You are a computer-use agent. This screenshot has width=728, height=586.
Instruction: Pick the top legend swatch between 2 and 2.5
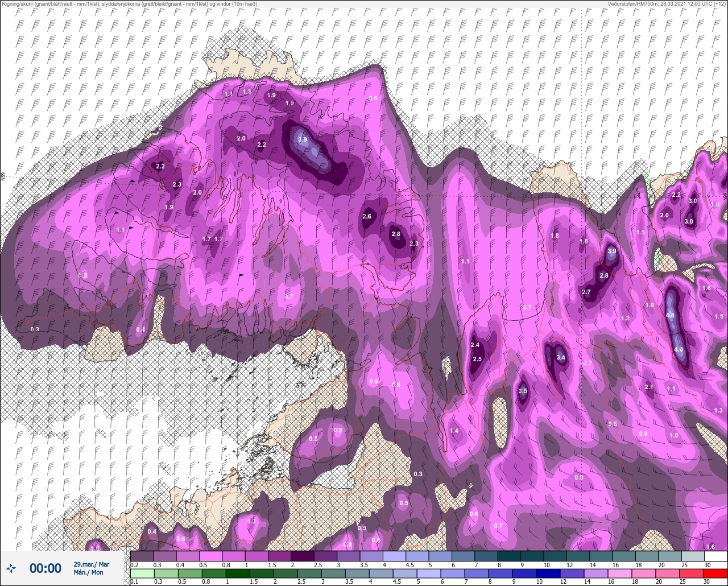(x=302, y=556)
